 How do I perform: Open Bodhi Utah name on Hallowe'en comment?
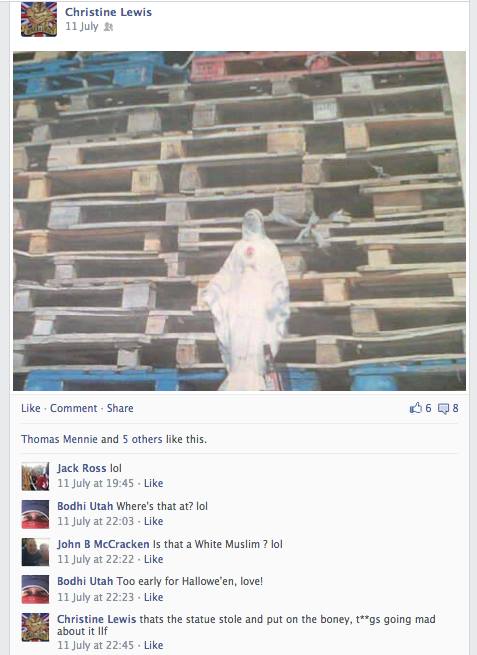tap(85, 581)
